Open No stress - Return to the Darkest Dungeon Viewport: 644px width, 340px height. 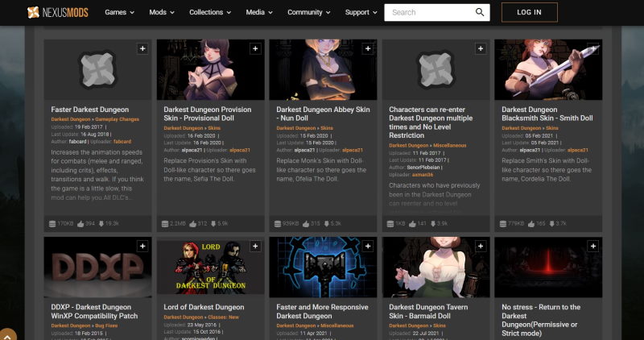pyautogui.click(x=541, y=321)
